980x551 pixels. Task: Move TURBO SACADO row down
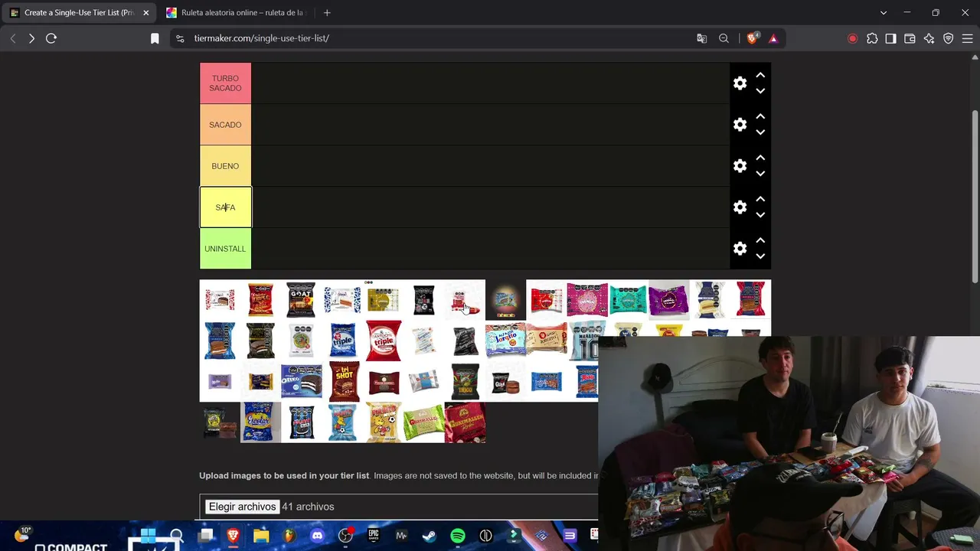click(x=760, y=91)
